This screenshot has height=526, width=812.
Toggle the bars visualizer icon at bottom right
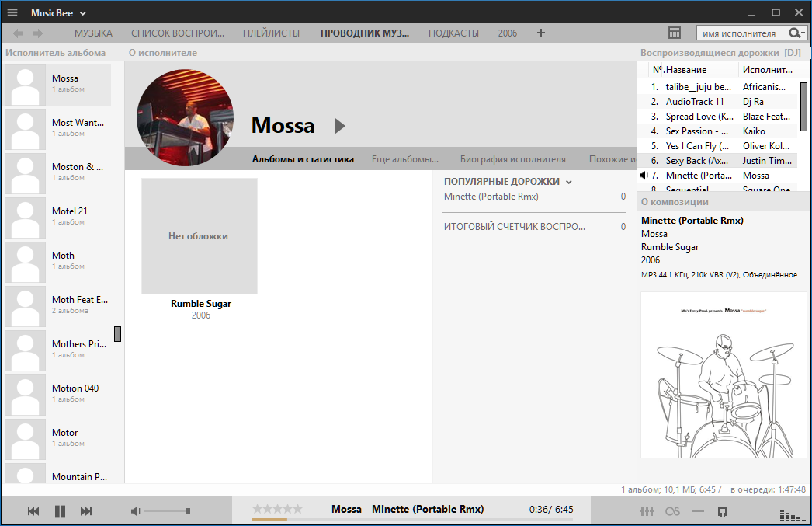pos(788,515)
